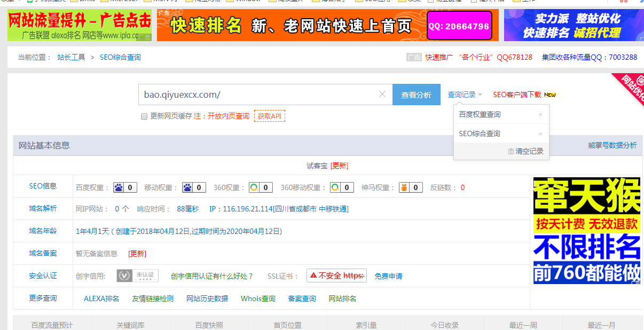Remove 百度权重查询 from the query history
The width and height of the screenshot is (644, 330).
tap(540, 115)
